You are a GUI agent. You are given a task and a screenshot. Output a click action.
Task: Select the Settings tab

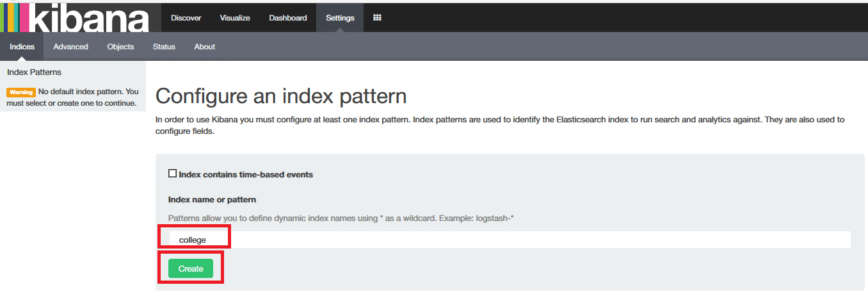tap(340, 18)
